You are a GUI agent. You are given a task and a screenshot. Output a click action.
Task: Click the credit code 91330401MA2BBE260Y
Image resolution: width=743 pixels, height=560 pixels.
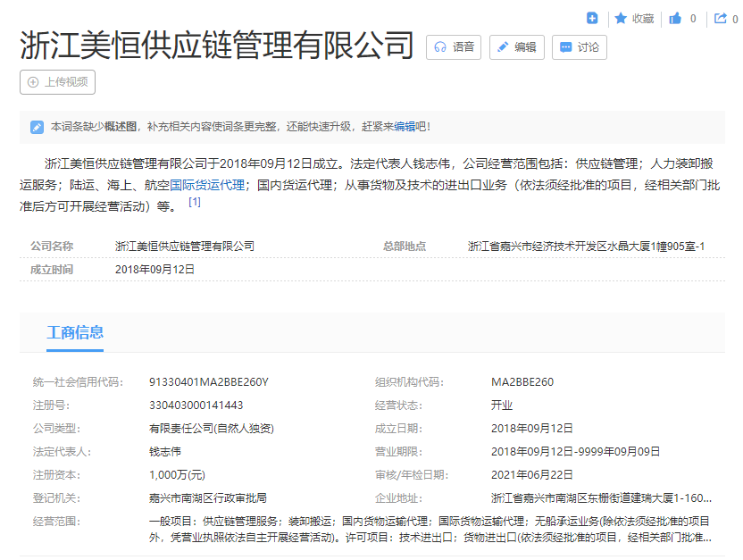coord(208,382)
